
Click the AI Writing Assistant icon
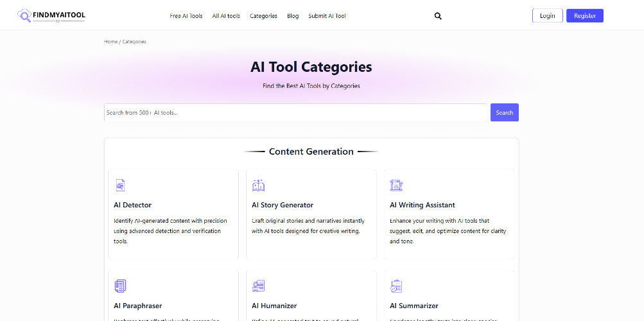[x=396, y=186]
